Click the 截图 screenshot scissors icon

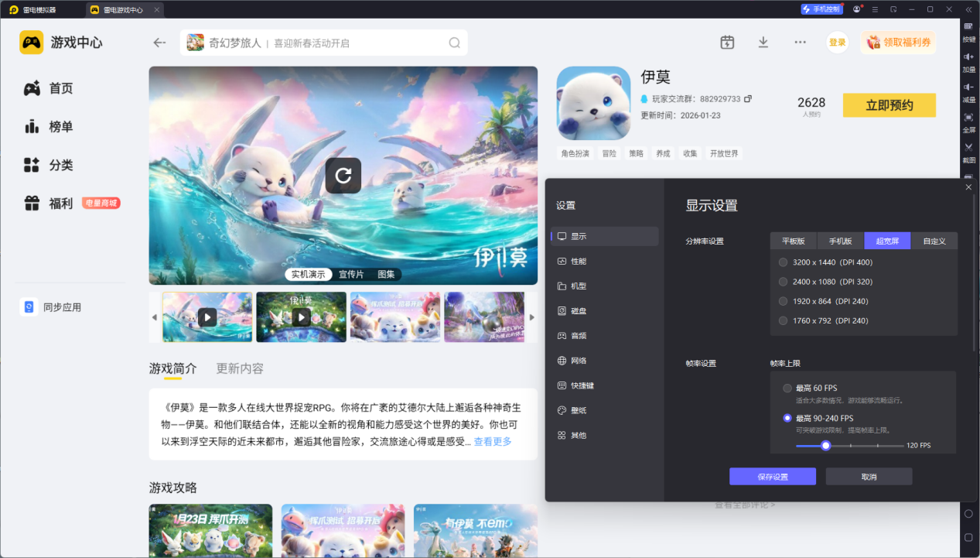coord(968,152)
